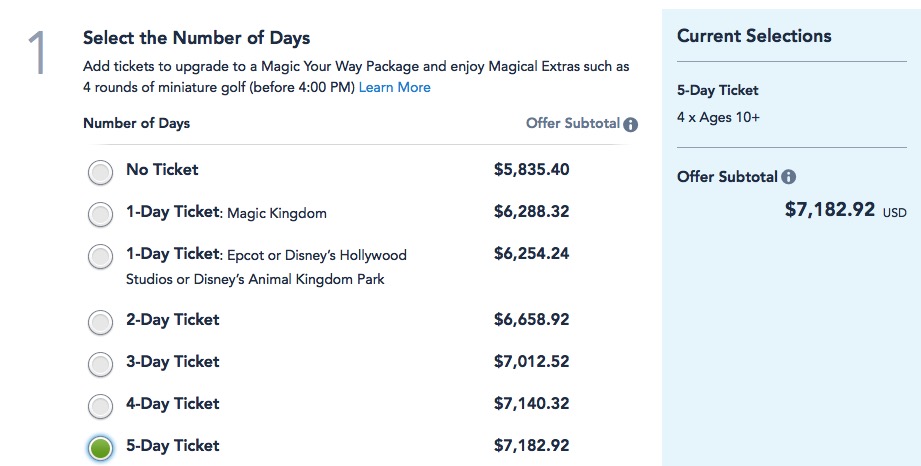
Task: Open the info icon beside the Offer Subtotal column header
Action: (630, 125)
